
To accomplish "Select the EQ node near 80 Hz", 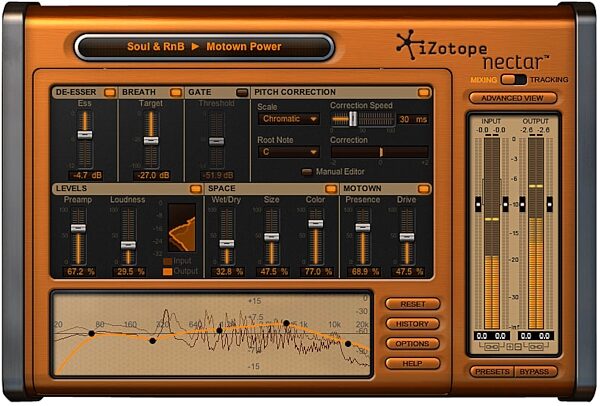I will (x=91, y=334).
